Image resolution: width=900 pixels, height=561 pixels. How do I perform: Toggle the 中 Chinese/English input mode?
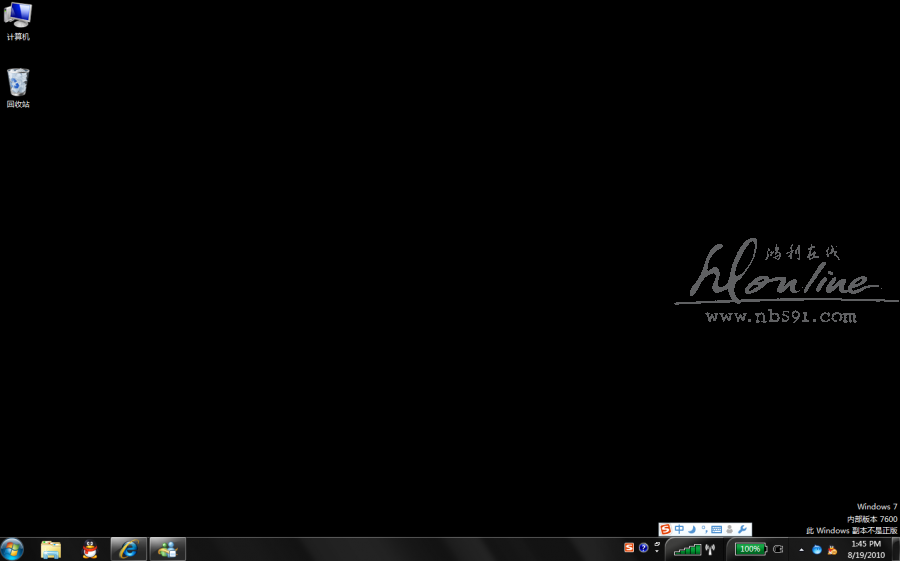[x=679, y=529]
